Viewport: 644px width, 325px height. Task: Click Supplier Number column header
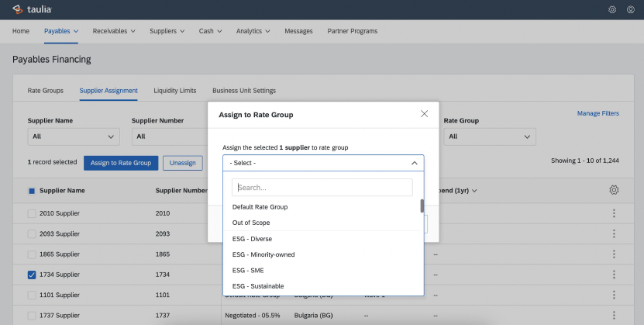click(181, 191)
